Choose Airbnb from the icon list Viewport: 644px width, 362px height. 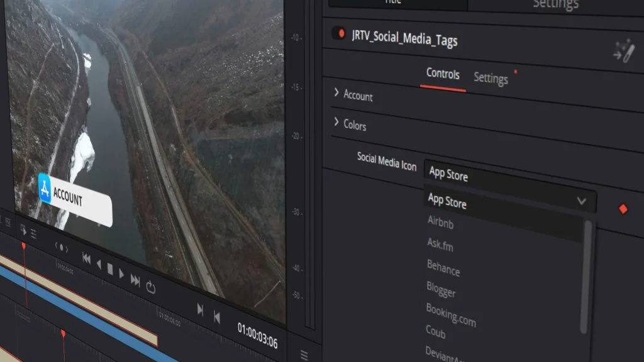(x=441, y=222)
